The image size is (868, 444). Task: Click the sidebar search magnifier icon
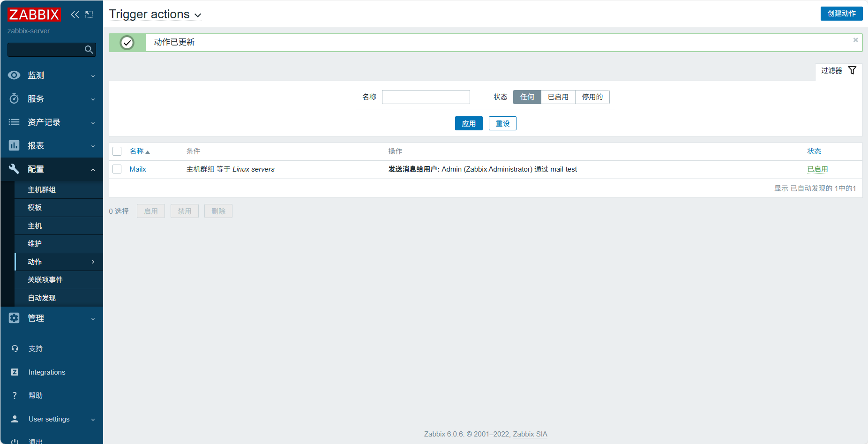89,50
